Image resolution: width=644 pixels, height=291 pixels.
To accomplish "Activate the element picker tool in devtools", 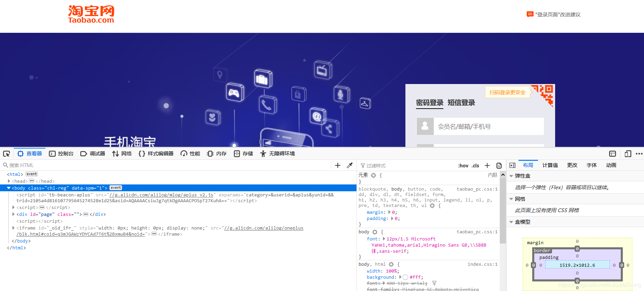I will (x=6, y=154).
